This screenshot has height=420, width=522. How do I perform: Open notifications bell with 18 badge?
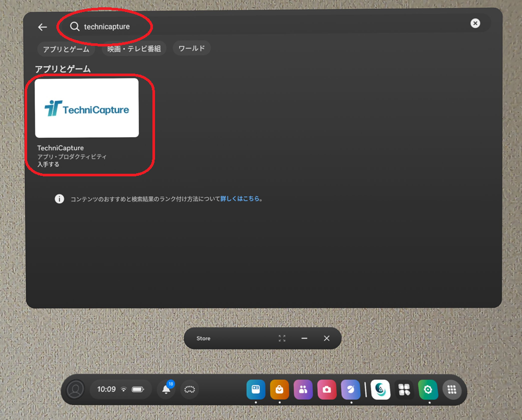point(166,389)
